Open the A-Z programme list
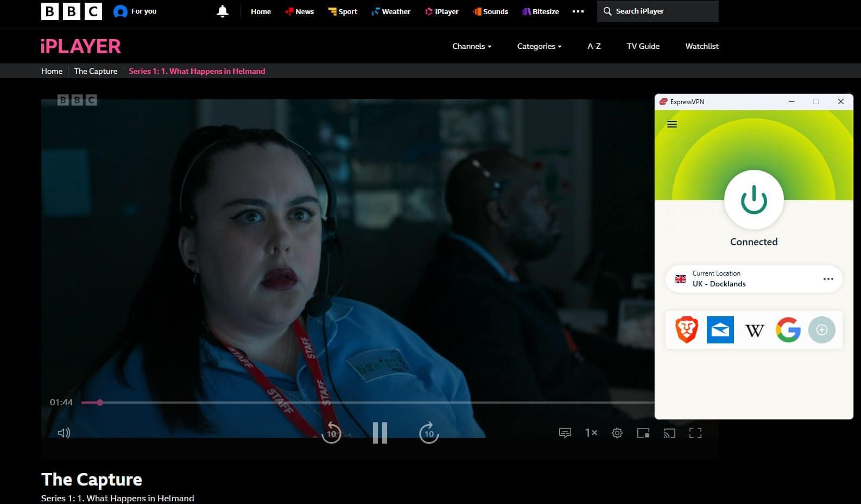The image size is (861, 504). 594,46
